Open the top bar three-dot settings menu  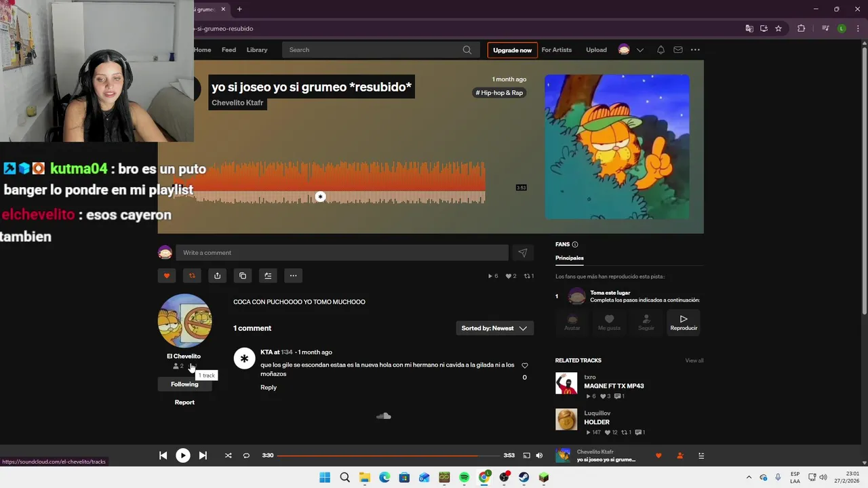click(x=695, y=50)
